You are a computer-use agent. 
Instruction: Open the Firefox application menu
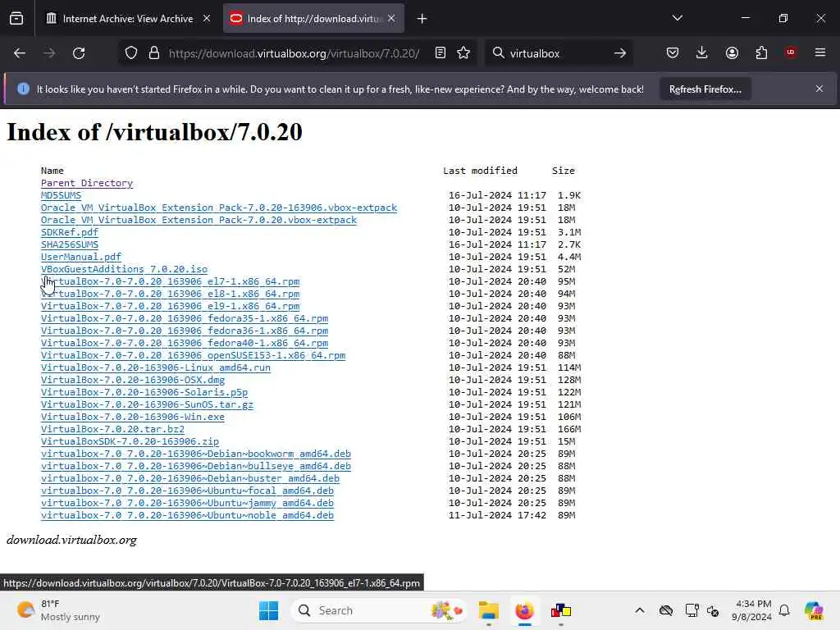pyautogui.click(x=820, y=52)
